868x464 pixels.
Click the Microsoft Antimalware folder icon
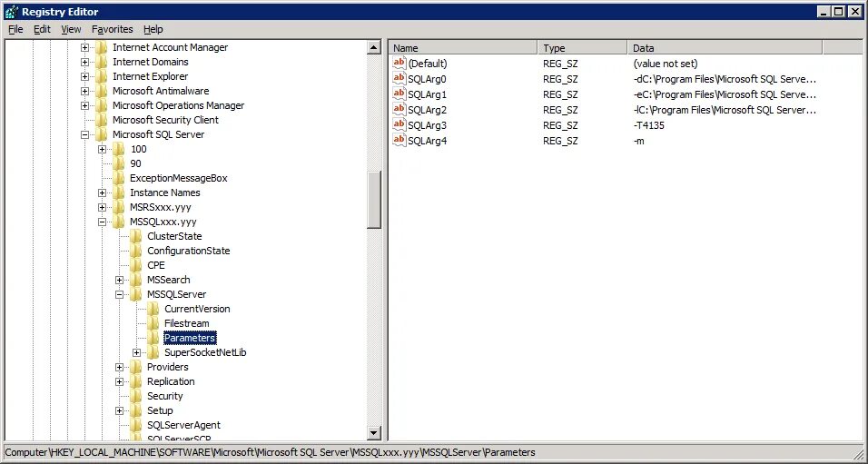coord(102,91)
